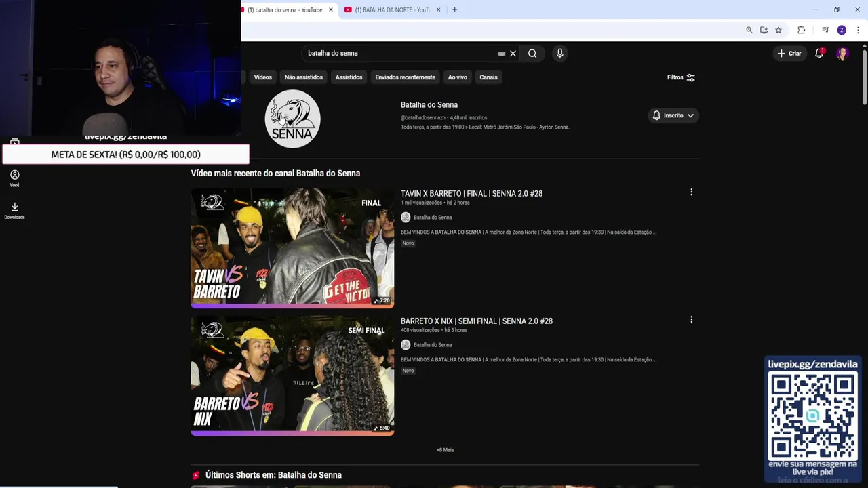Open the notifications bell in YouTube header
The image size is (868, 488).
(819, 53)
